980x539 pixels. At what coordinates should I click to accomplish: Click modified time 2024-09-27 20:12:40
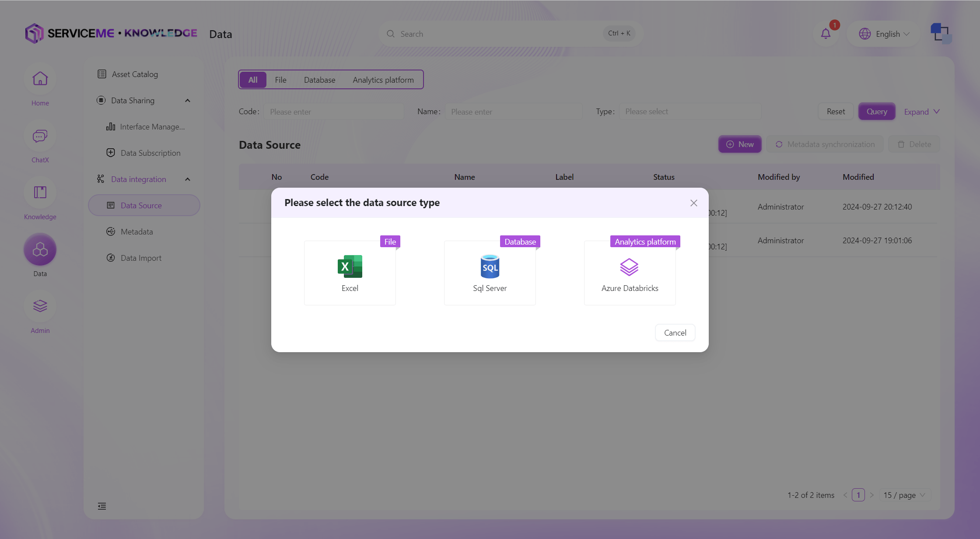(x=877, y=207)
